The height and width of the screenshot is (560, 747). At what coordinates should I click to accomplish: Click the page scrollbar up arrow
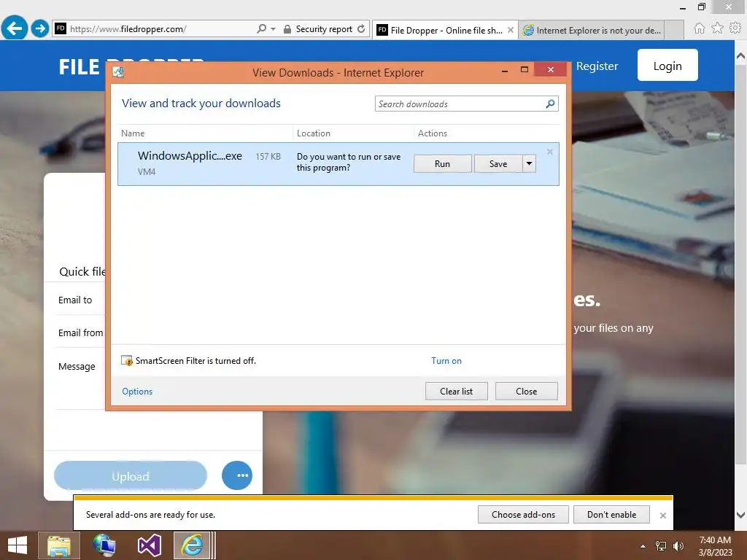click(741, 56)
